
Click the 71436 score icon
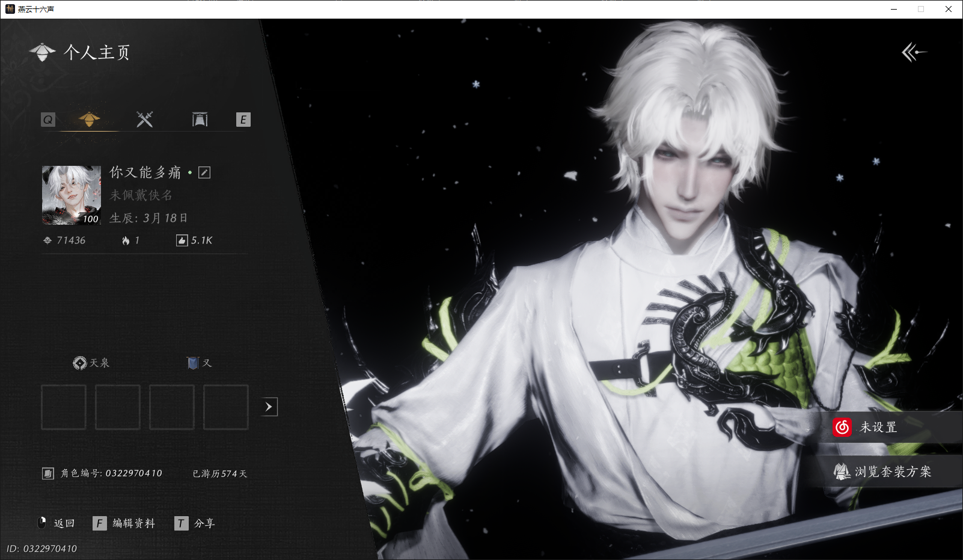pyautogui.click(x=47, y=240)
